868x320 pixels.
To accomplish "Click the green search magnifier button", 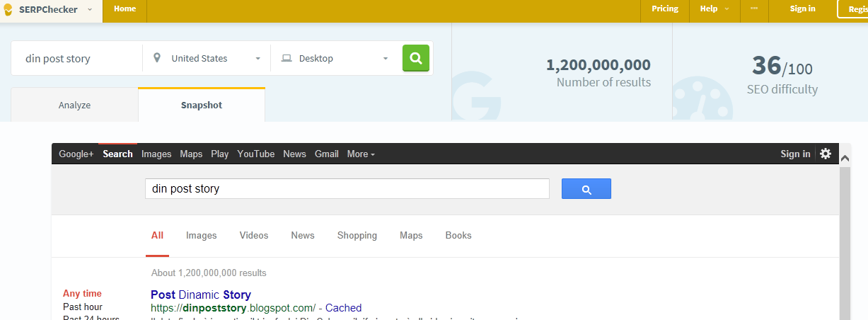I will 416,58.
